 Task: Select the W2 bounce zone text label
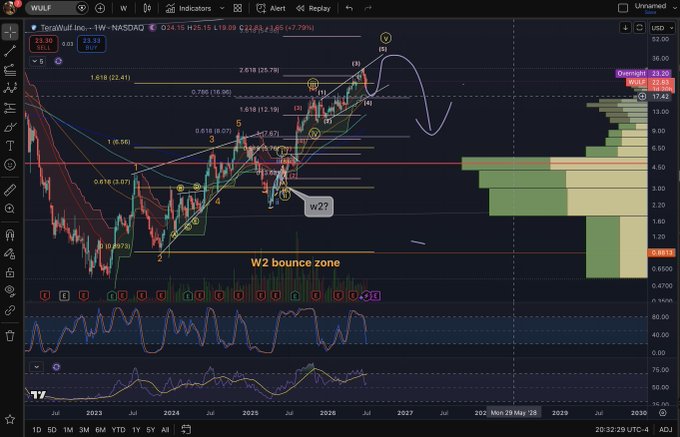point(295,262)
